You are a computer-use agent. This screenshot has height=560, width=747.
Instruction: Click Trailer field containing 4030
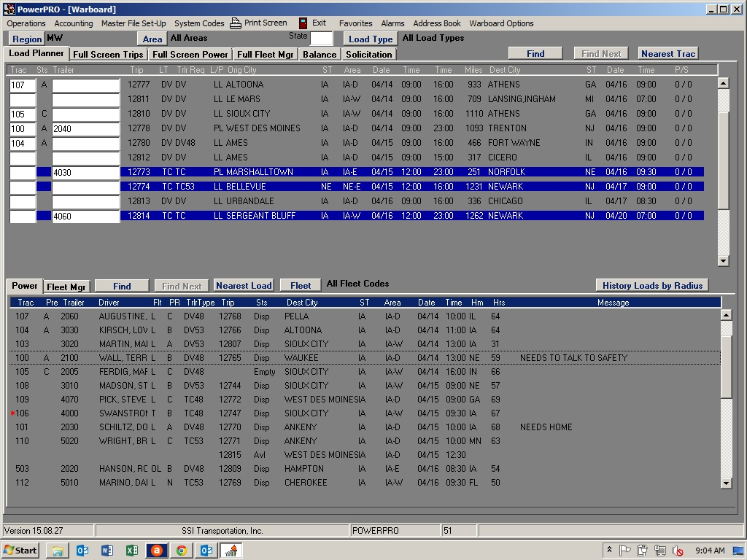pos(86,172)
